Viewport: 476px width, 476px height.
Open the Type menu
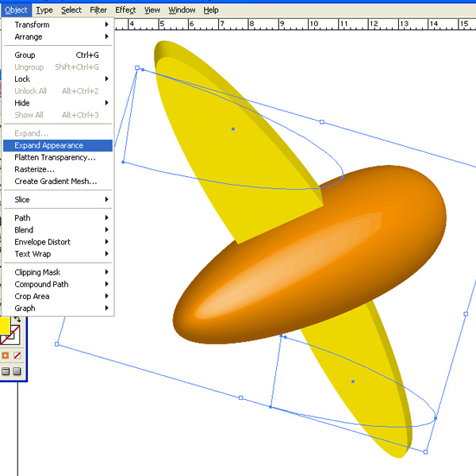point(44,10)
